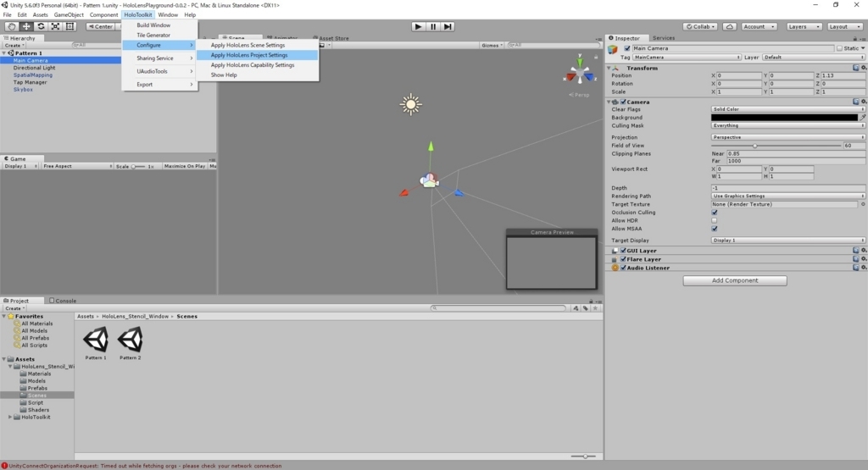Click the Account button
The height and width of the screenshot is (470, 868).
tap(759, 26)
